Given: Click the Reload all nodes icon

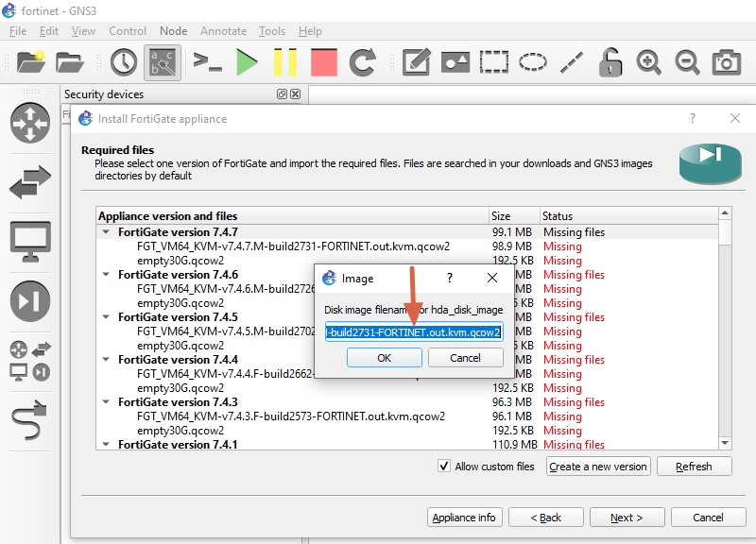Looking at the screenshot, I should pyautogui.click(x=363, y=62).
